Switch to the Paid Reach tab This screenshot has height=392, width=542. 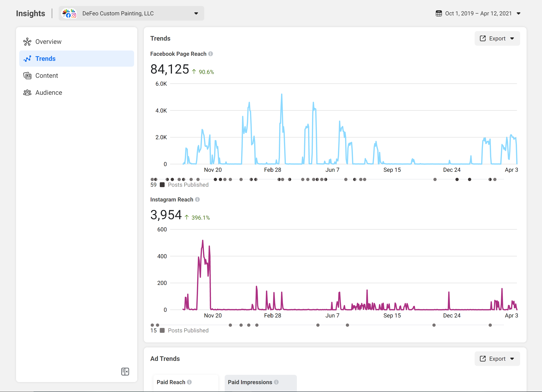186,383
